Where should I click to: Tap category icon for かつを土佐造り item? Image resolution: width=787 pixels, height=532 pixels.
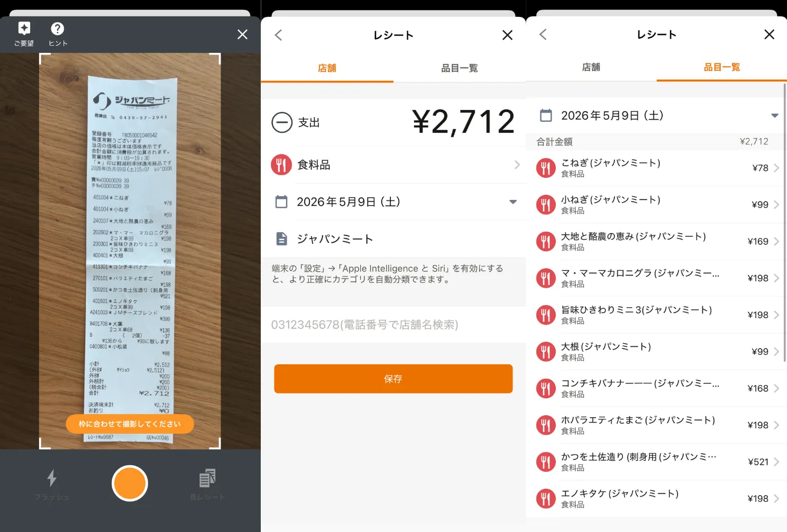point(546,462)
